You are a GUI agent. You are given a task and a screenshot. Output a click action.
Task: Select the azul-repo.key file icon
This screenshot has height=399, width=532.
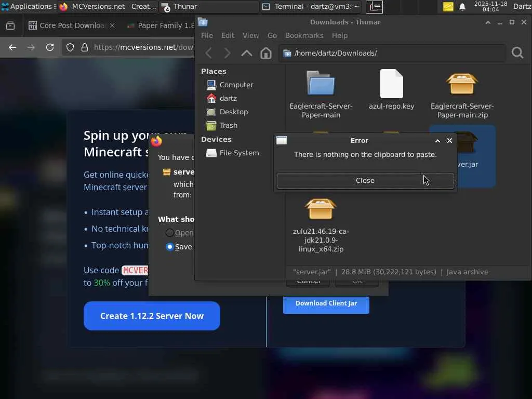click(392, 84)
